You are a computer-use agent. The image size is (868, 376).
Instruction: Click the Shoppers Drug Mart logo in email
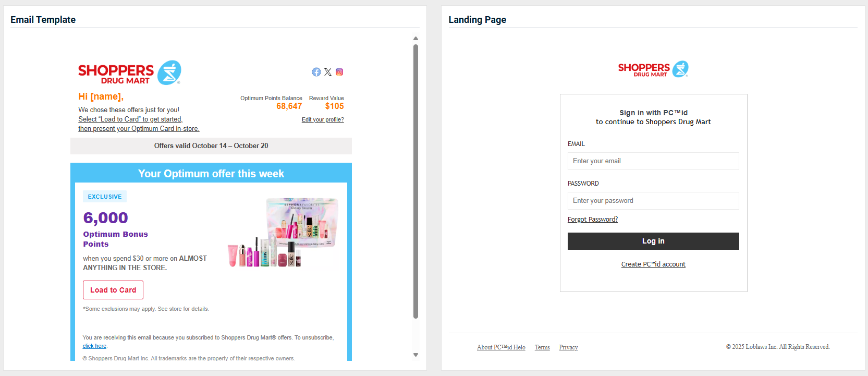click(129, 72)
